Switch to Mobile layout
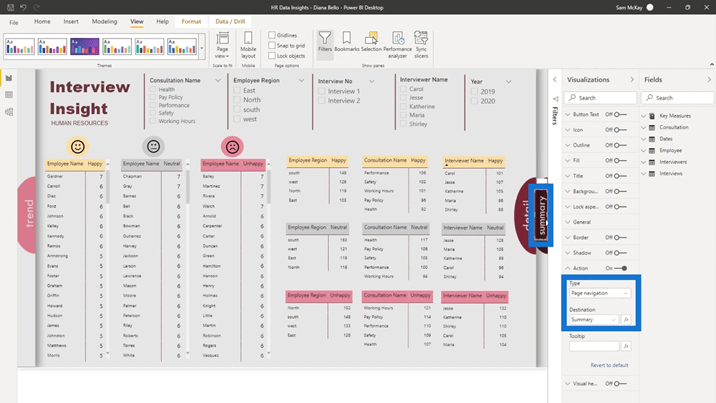 click(248, 45)
